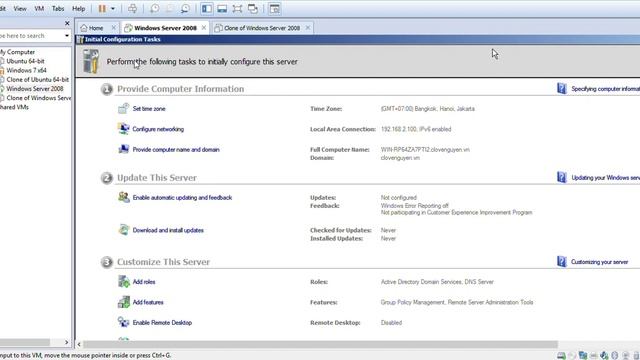640x360 pixels.
Task: Click the Send Ctrl+Alt+Del toolbar icon
Action: coord(132,9)
